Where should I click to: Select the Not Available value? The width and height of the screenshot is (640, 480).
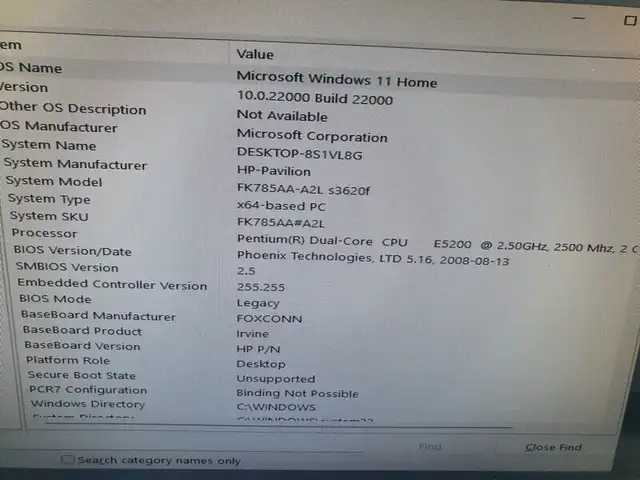[282, 116]
